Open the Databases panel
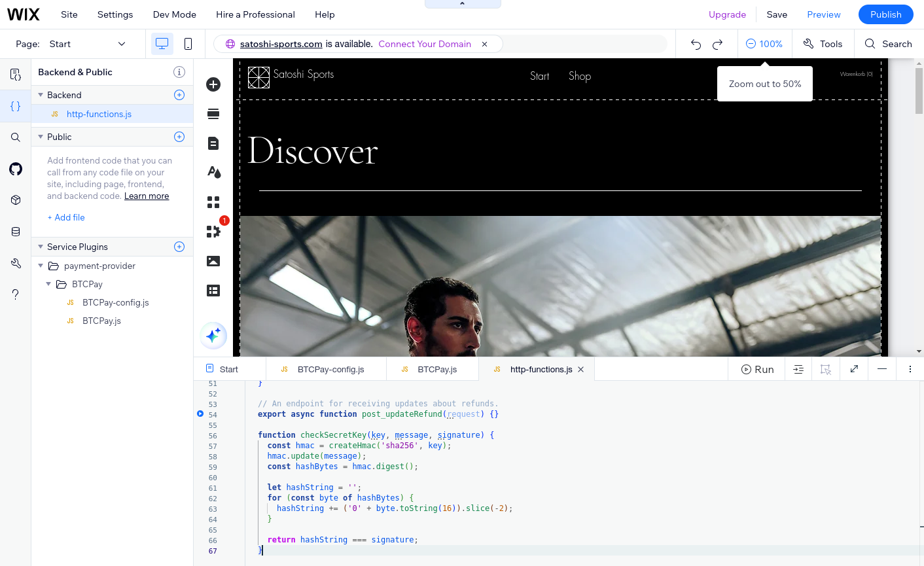This screenshot has width=924, height=566. coord(15,231)
